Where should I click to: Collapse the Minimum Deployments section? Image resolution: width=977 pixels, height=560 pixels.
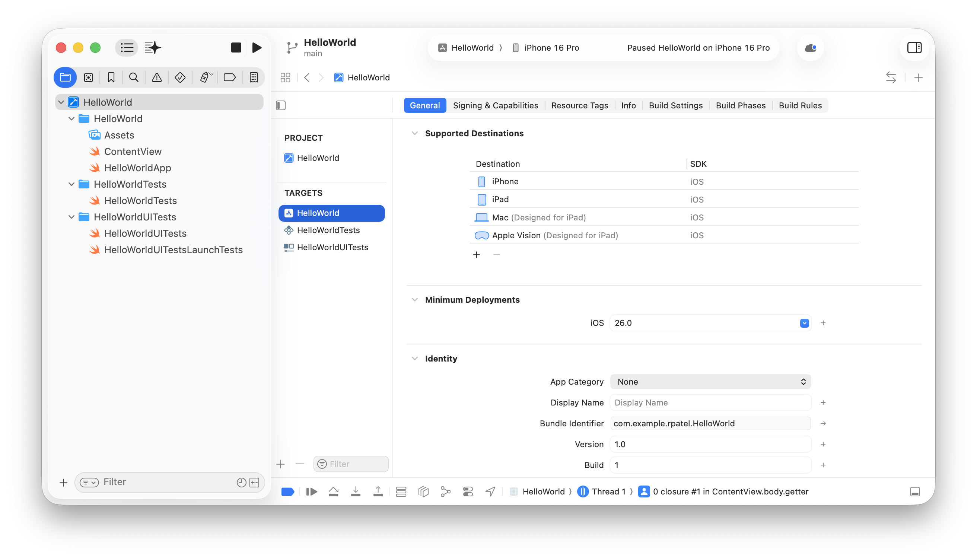click(414, 300)
